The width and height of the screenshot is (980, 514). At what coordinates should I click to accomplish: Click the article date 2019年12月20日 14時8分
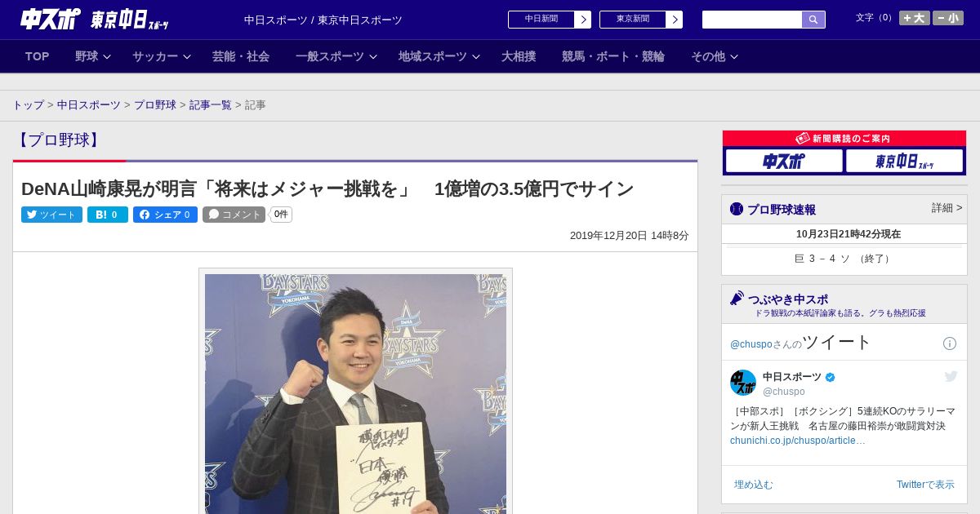pyautogui.click(x=630, y=235)
